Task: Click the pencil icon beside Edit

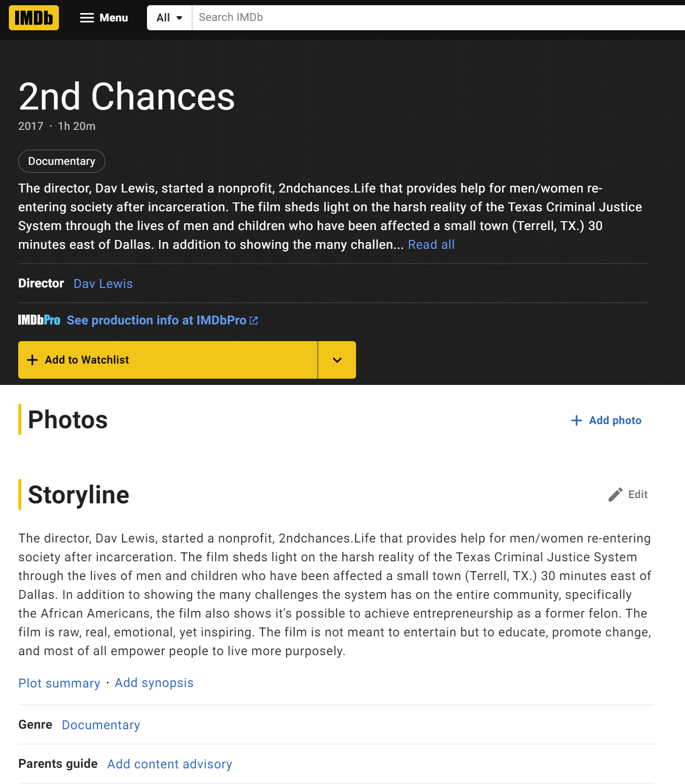Action: 615,494
